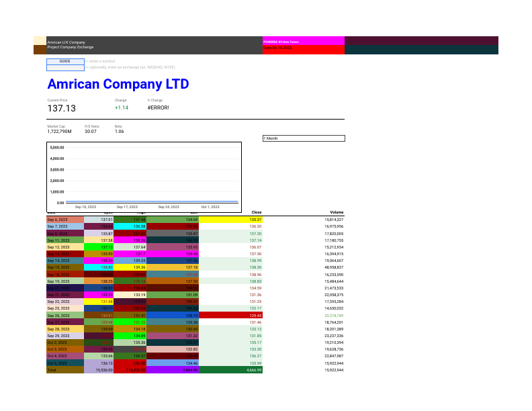Select the high value 133.19
Viewport: 532px width, 411px height.
click(x=130, y=295)
